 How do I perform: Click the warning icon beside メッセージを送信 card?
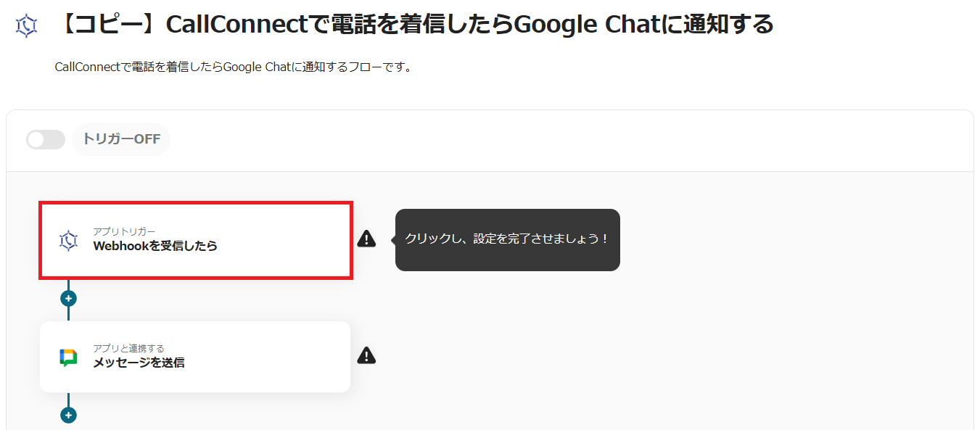367,355
